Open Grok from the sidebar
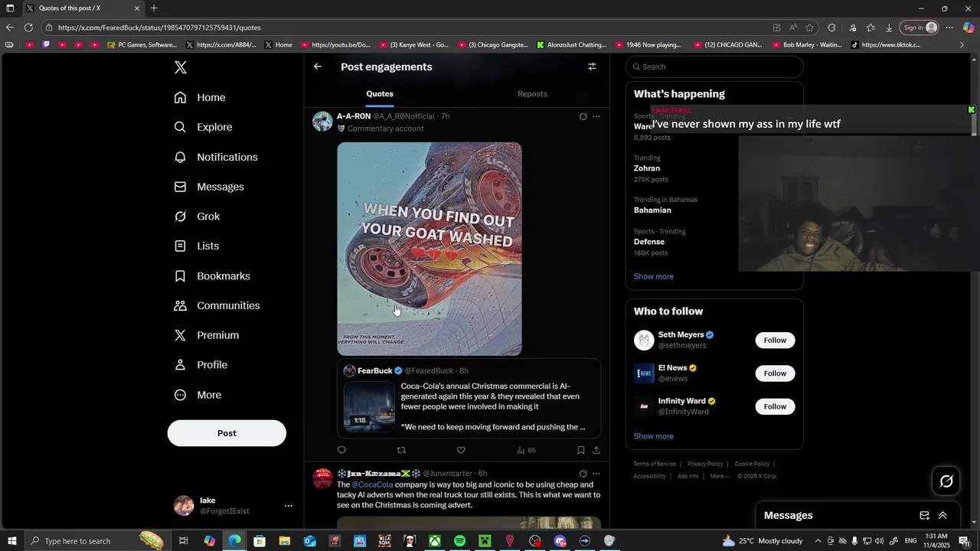Image resolution: width=980 pixels, height=551 pixels. pos(197,217)
